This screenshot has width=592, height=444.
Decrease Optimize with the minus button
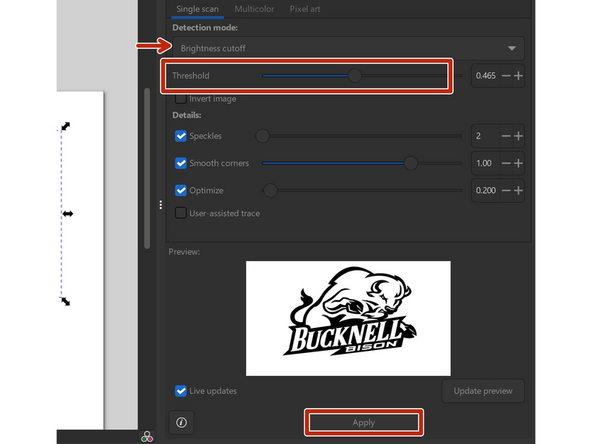tap(506, 190)
